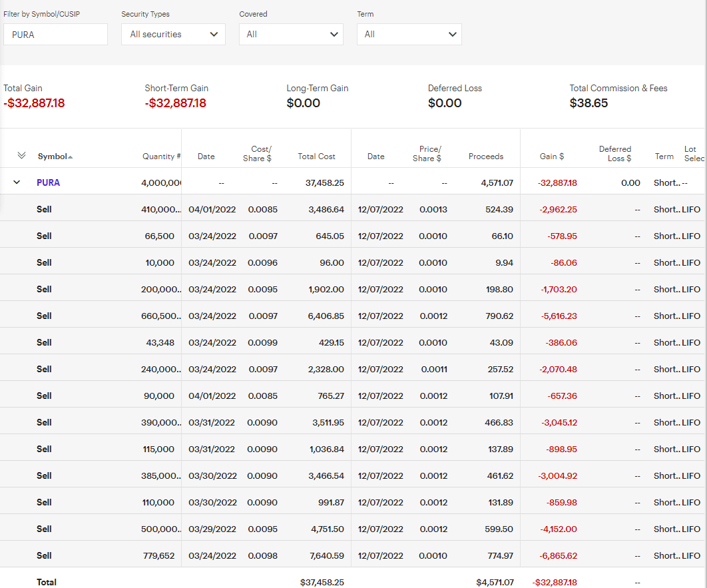Select the Sell row with 43,348 quantity
Viewport: 707px width, 588px height.
point(44,342)
